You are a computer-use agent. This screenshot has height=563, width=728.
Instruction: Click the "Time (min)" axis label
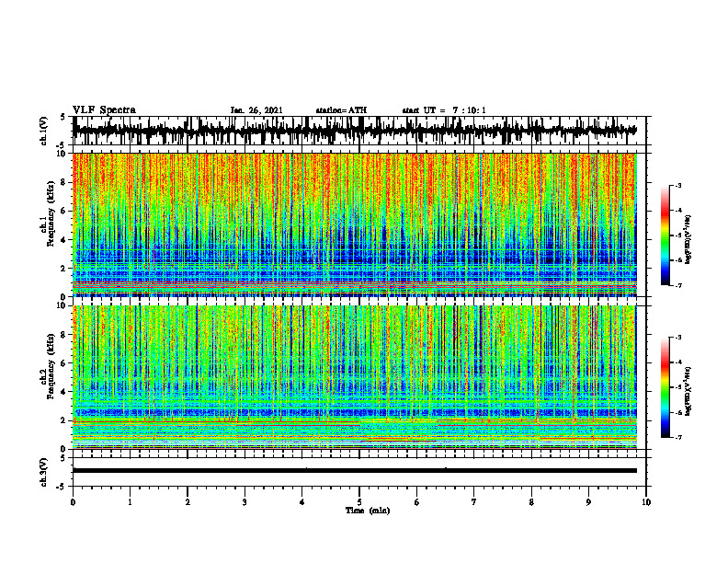368,511
